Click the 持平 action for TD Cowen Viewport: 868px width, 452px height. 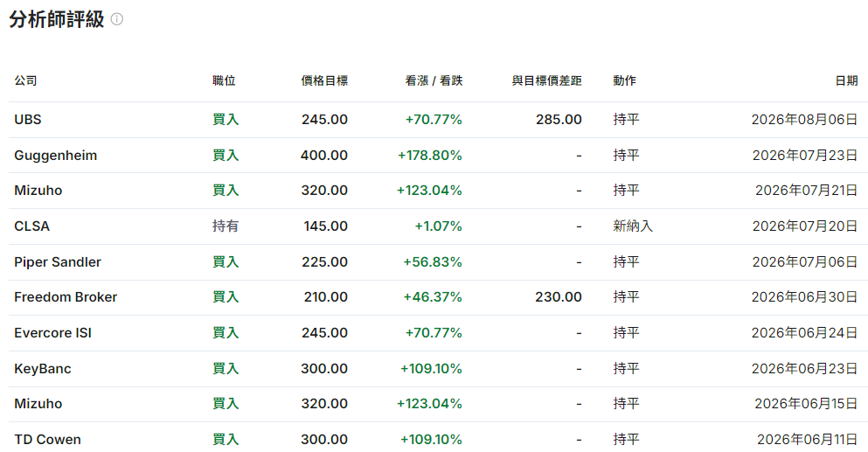[626, 440]
